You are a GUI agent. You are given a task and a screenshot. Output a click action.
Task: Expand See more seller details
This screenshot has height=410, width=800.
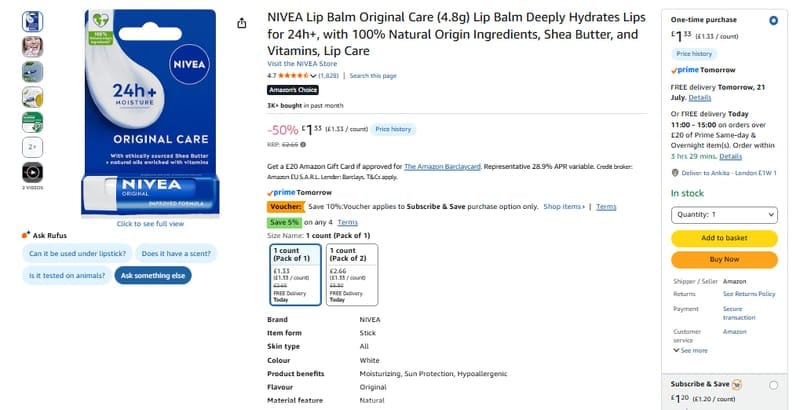pos(690,351)
